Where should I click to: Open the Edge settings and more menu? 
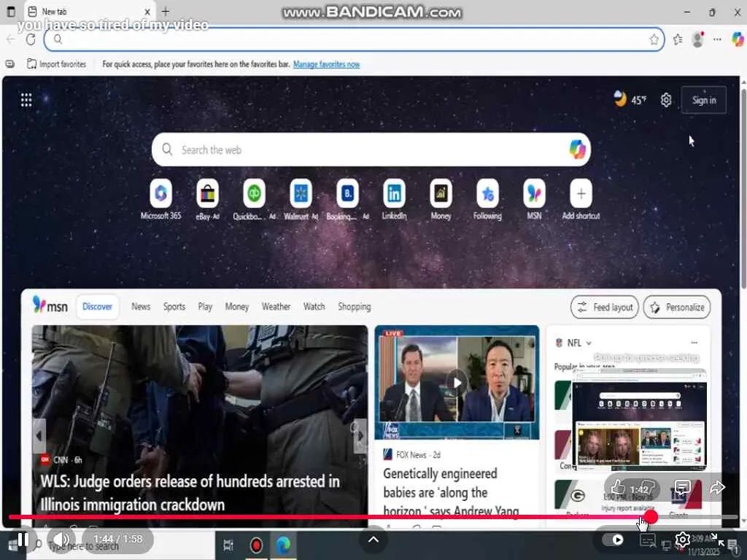tap(717, 39)
